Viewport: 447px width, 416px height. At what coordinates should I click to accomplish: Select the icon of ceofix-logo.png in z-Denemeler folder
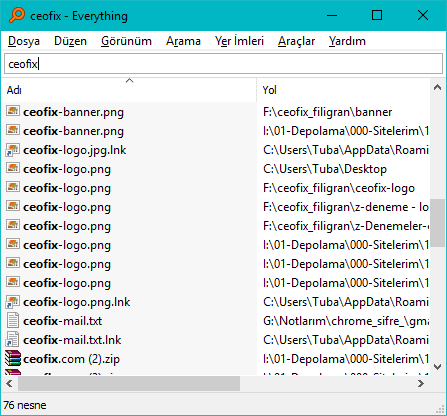[x=13, y=225]
